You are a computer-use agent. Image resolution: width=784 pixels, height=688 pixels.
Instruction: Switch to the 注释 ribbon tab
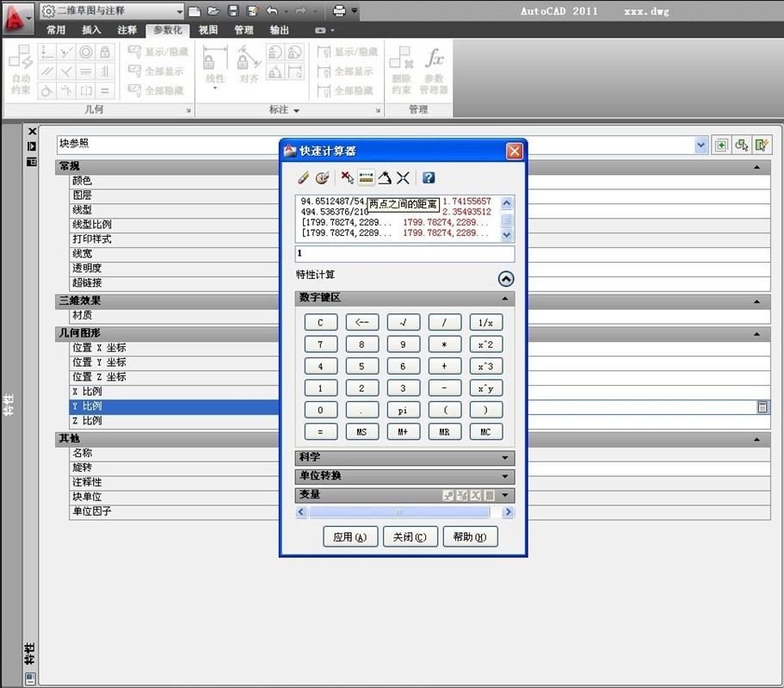coord(127,30)
